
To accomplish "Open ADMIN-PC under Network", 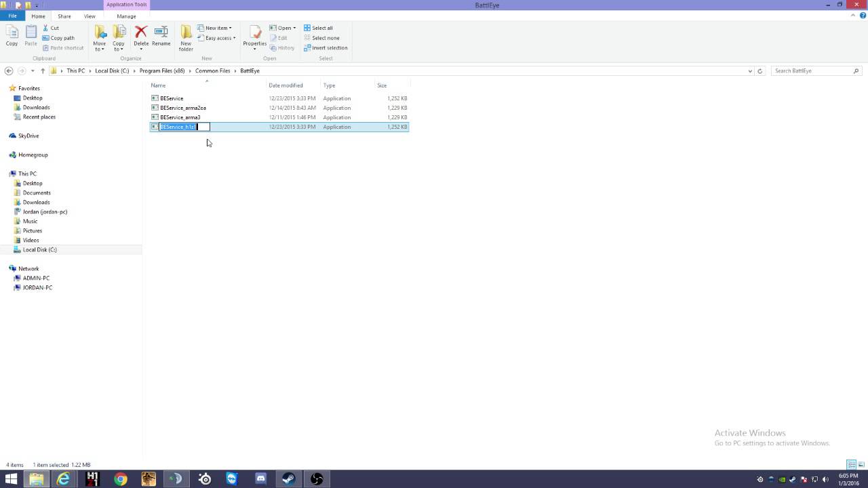I will [x=36, y=278].
